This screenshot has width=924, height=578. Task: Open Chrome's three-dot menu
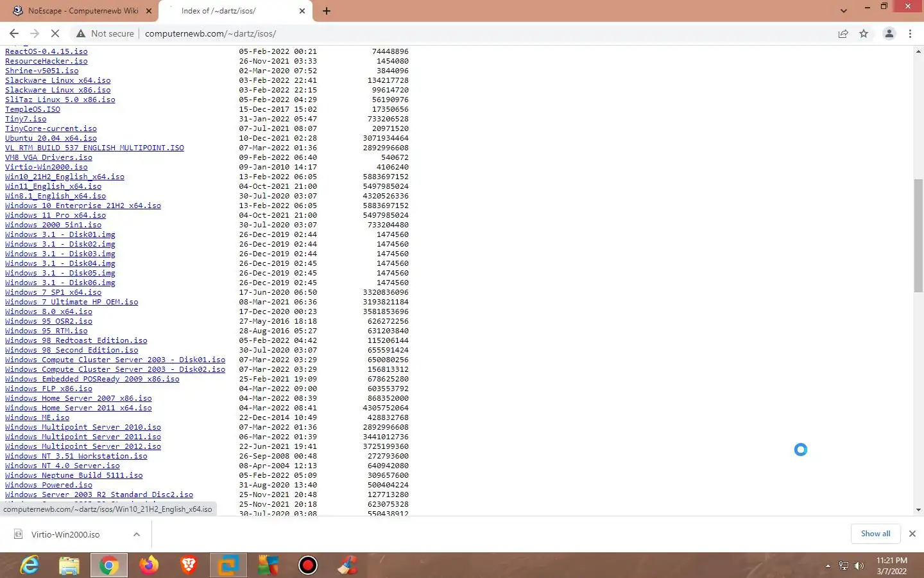tap(910, 33)
